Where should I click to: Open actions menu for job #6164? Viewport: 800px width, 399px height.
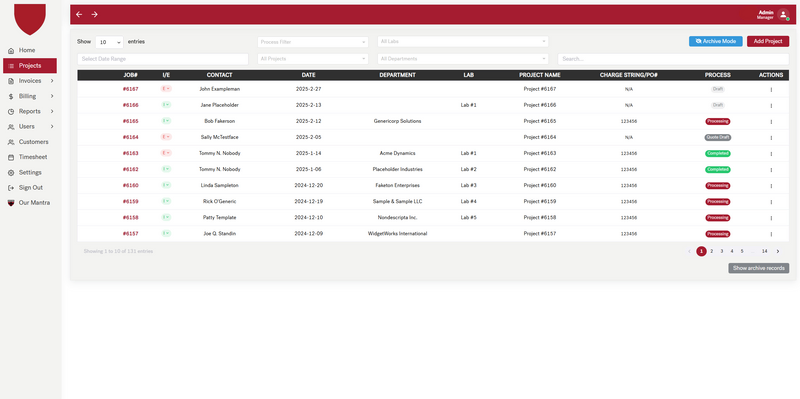[x=771, y=138]
